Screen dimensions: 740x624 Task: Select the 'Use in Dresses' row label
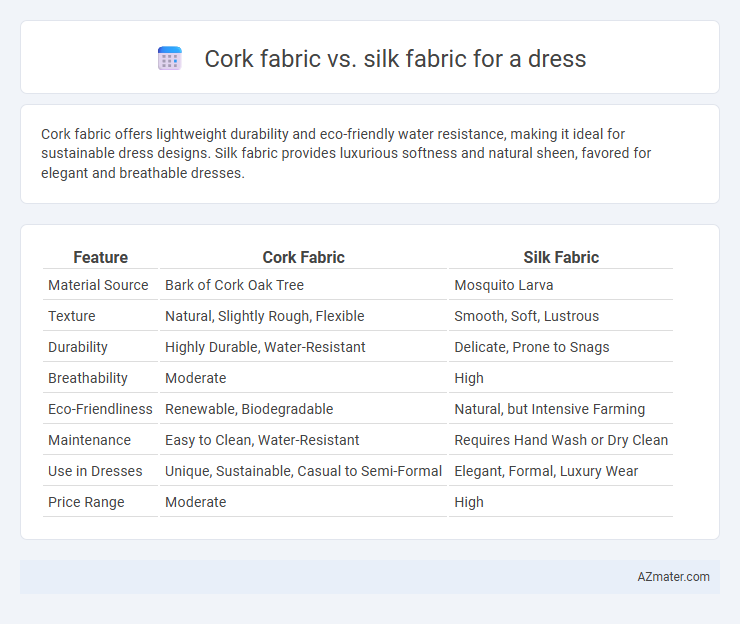coord(95,471)
